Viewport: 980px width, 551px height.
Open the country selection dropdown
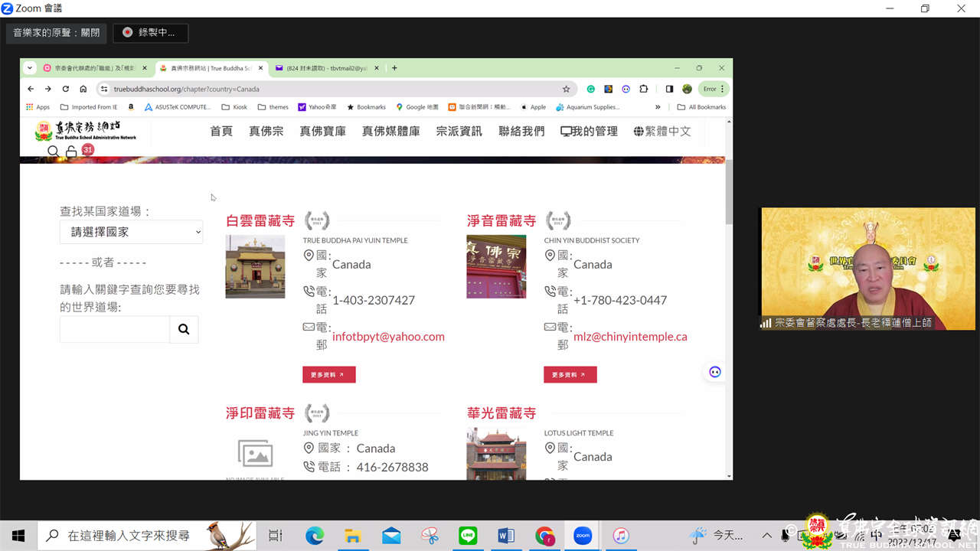click(x=131, y=232)
